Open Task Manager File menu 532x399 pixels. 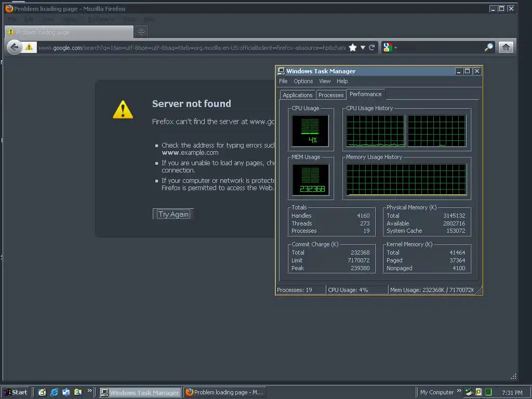(283, 81)
